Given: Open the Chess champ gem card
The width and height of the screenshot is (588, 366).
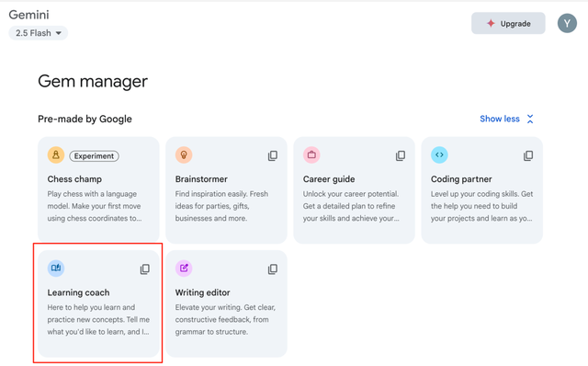Looking at the screenshot, I should pos(98,190).
